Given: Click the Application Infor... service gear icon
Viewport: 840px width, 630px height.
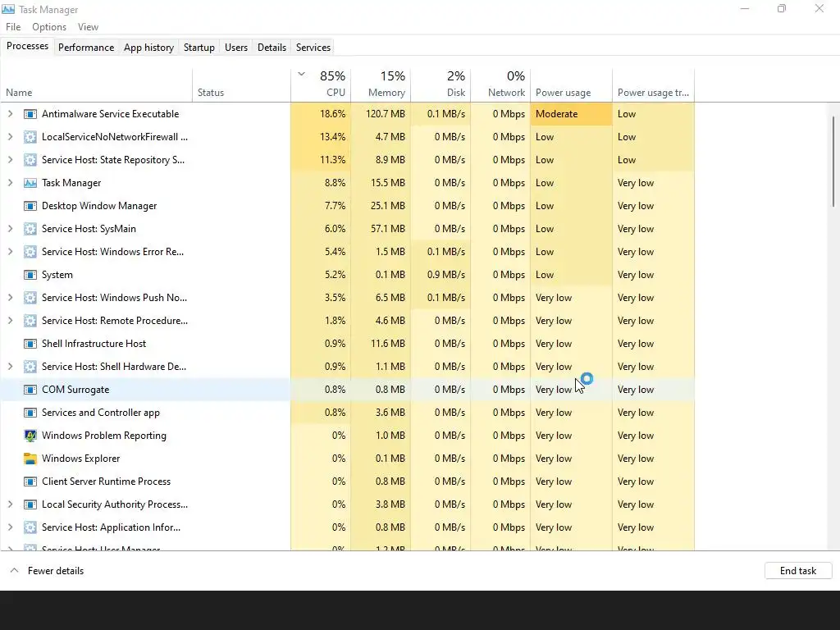Looking at the screenshot, I should point(30,527).
